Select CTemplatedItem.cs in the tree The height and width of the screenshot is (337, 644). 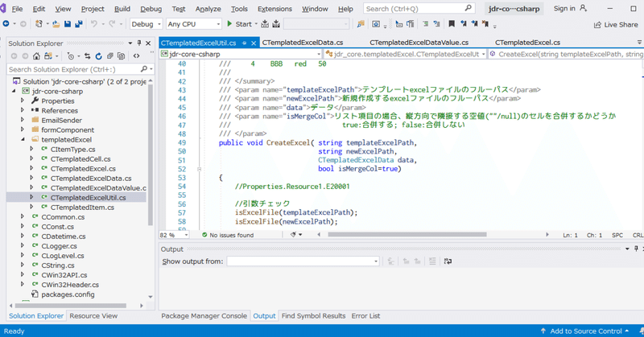coord(82,208)
